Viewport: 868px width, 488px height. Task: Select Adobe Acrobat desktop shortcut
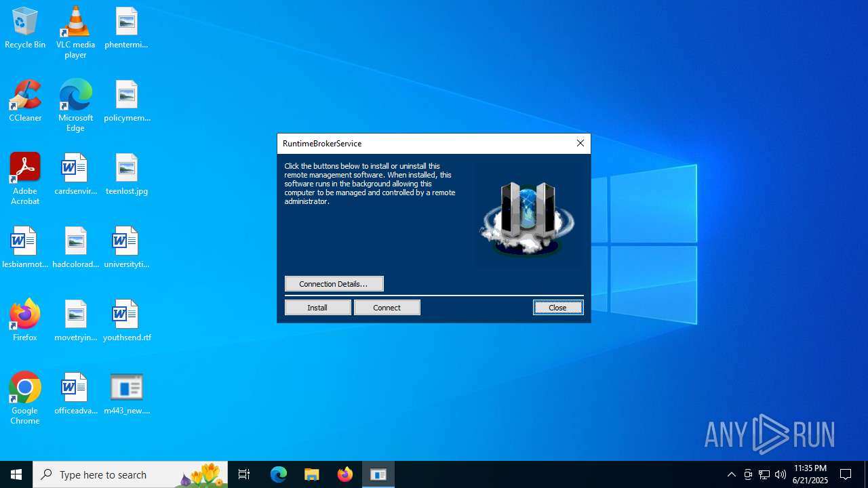[x=25, y=179]
